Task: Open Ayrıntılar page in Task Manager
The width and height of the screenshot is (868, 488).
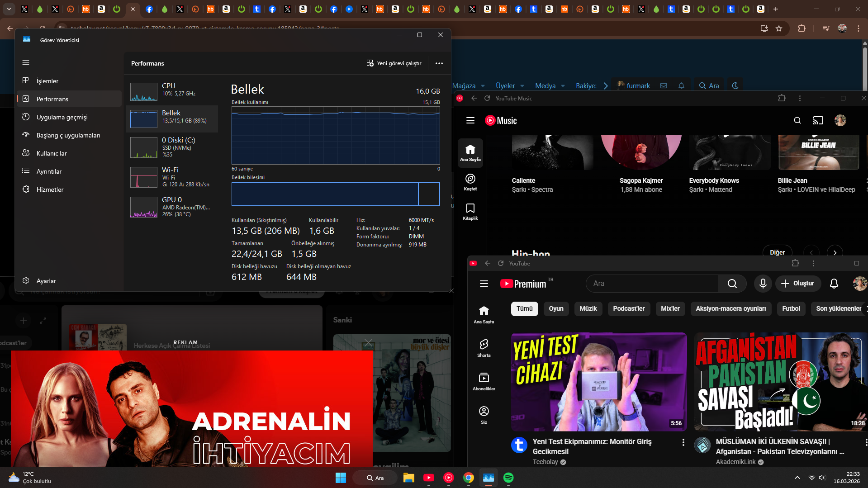Action: click(x=69, y=171)
